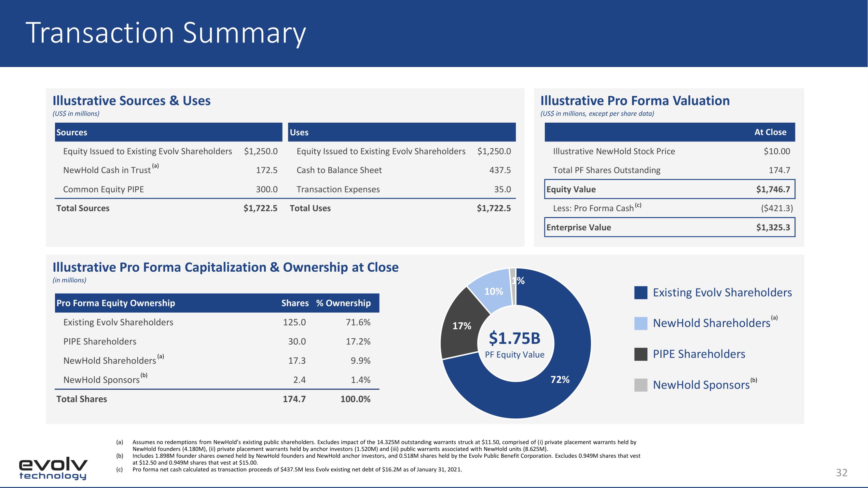Click NewHold Cash in Trust row label
The height and width of the screenshot is (488, 868).
pos(107,170)
